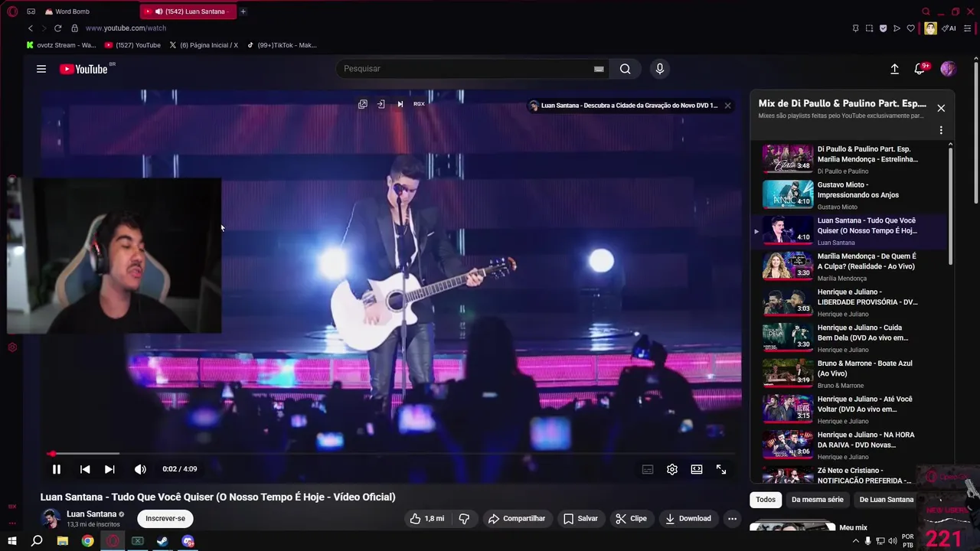Play Bruno & Marrone Boate Azul
Image resolution: width=980 pixels, height=551 pixels.
850,373
